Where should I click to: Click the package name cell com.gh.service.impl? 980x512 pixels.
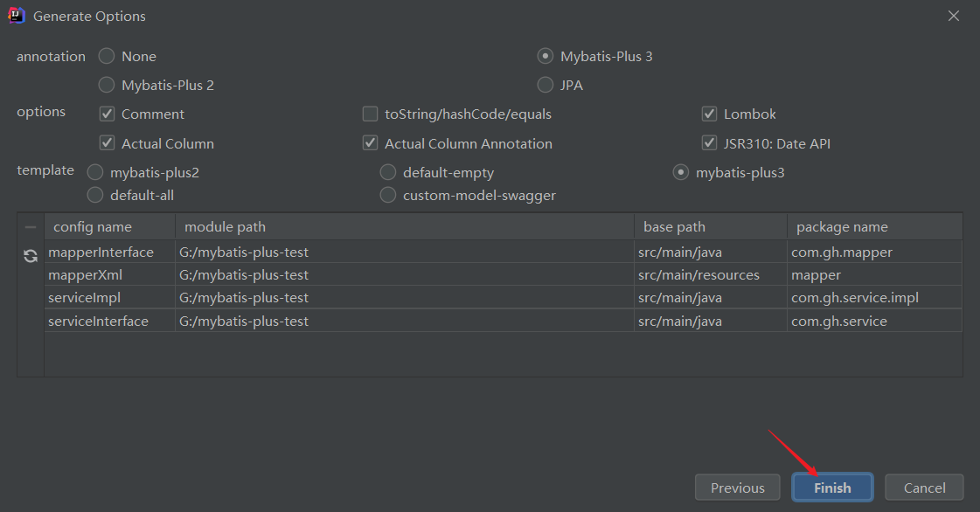(x=855, y=298)
